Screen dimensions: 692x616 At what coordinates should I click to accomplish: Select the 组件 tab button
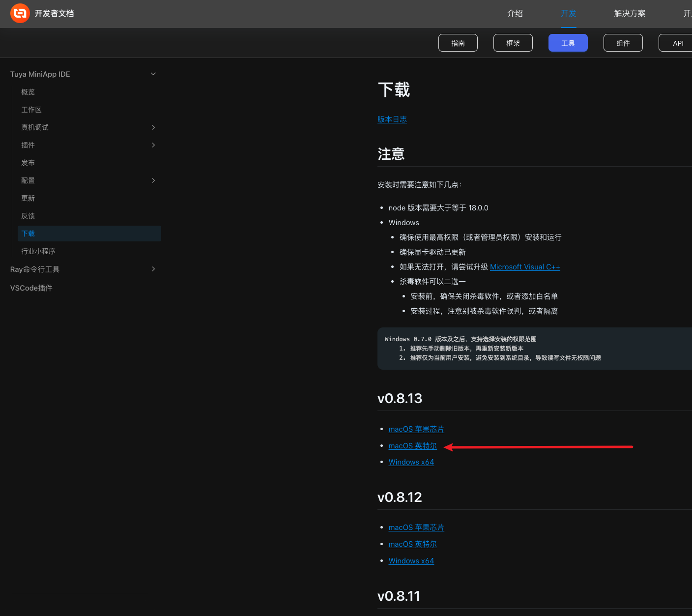click(623, 43)
